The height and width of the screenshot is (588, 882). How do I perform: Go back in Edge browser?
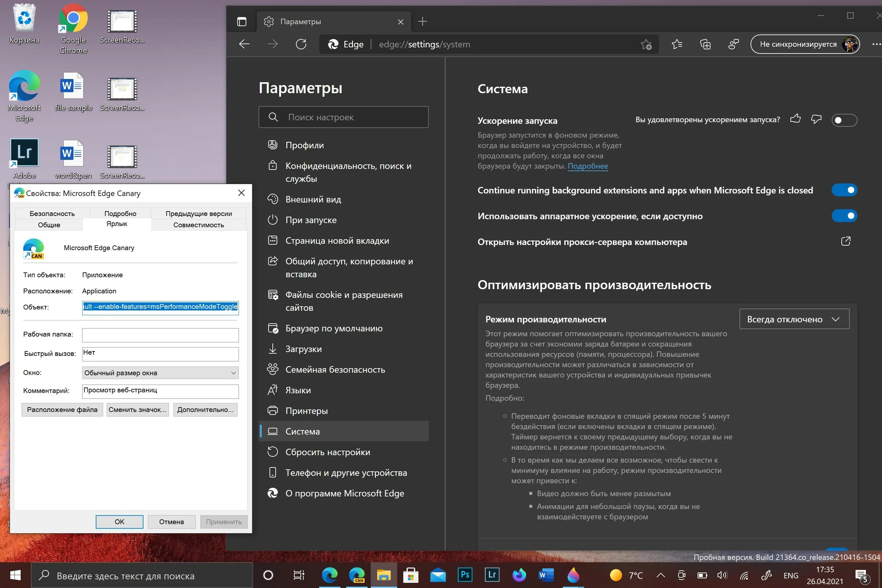[244, 44]
